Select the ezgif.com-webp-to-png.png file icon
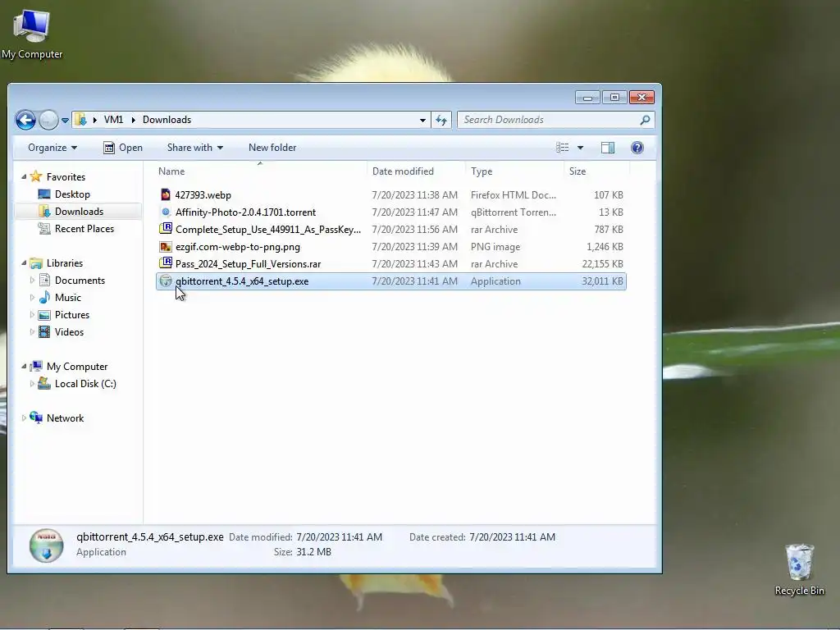 point(166,246)
